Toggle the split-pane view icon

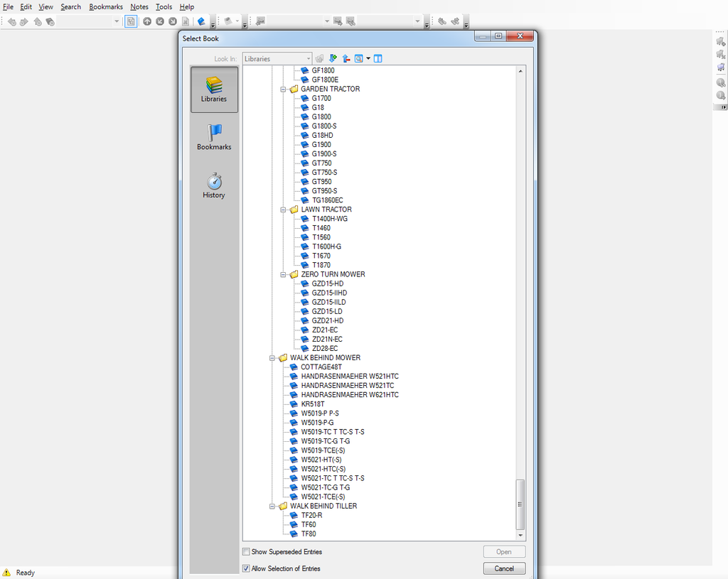(378, 58)
